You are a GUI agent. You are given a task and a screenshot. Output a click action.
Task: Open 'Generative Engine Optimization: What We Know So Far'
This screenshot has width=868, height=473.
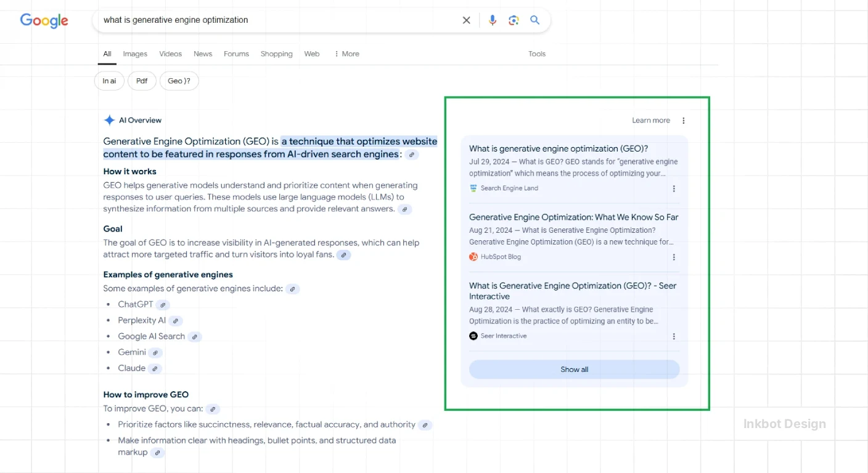click(574, 217)
